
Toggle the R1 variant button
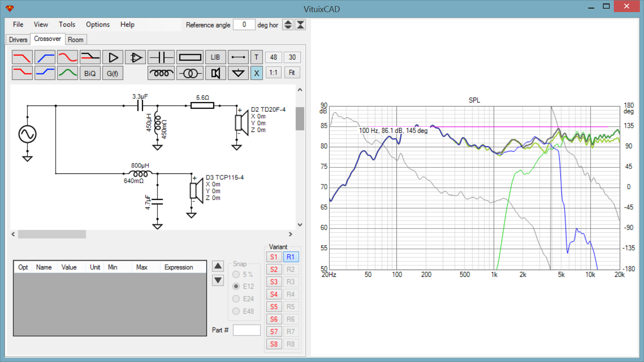point(291,257)
